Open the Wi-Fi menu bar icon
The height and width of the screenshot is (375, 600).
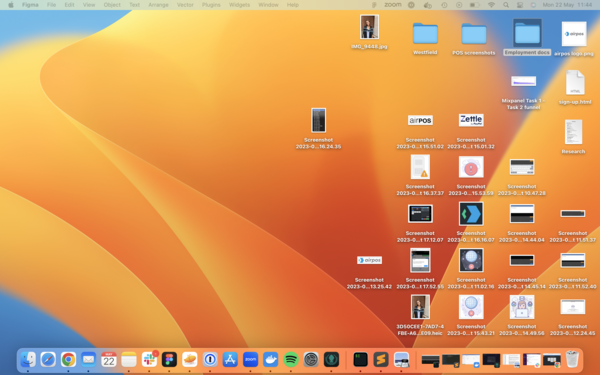(x=491, y=5)
